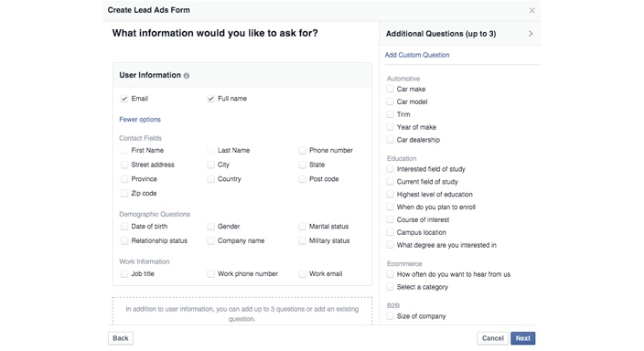Click the Contact Fields heading
Viewport: 644px width, 351px height.
[x=141, y=138]
